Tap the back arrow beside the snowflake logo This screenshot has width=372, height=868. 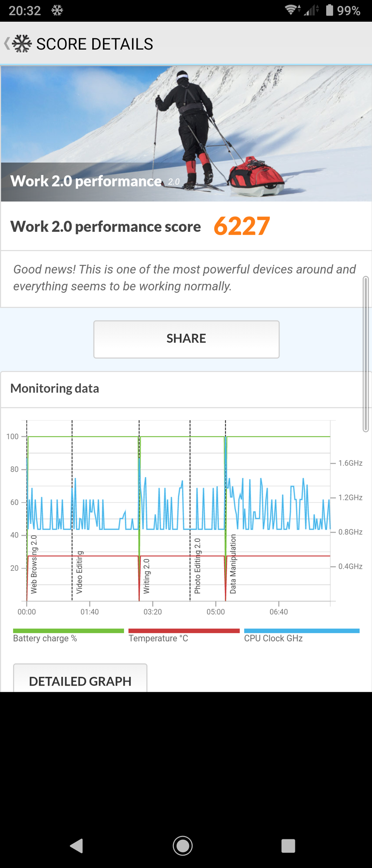click(x=7, y=44)
